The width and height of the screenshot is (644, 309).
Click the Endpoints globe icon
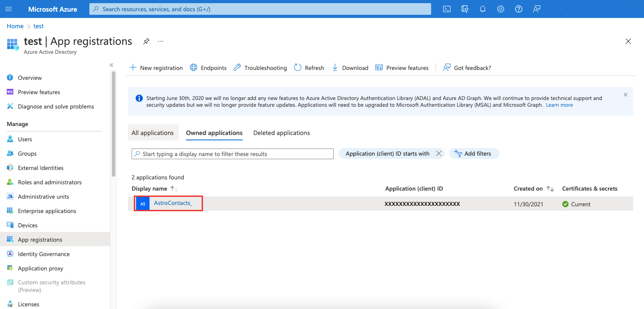pyautogui.click(x=194, y=68)
